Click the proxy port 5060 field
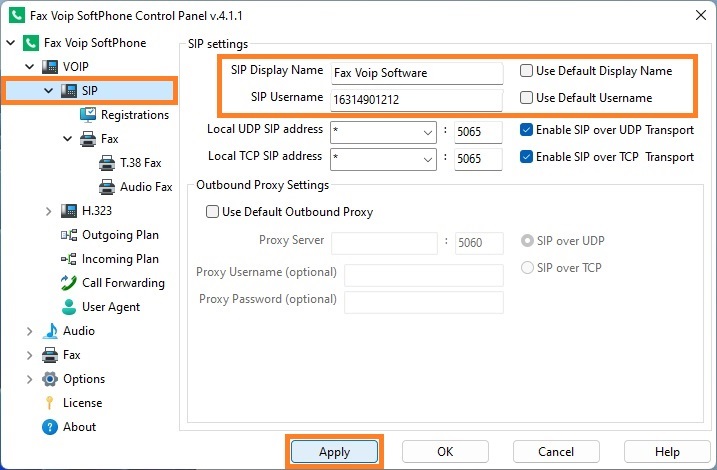 coord(479,243)
